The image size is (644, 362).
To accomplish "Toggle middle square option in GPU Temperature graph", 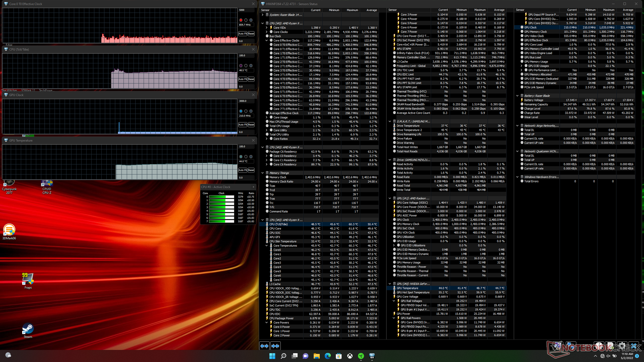I will pyautogui.click(x=246, y=157).
